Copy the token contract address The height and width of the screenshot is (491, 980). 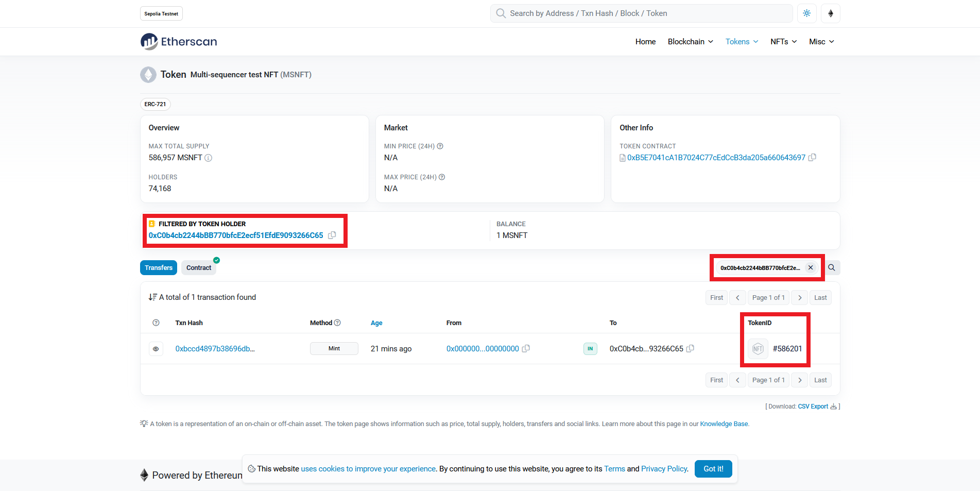tap(812, 158)
